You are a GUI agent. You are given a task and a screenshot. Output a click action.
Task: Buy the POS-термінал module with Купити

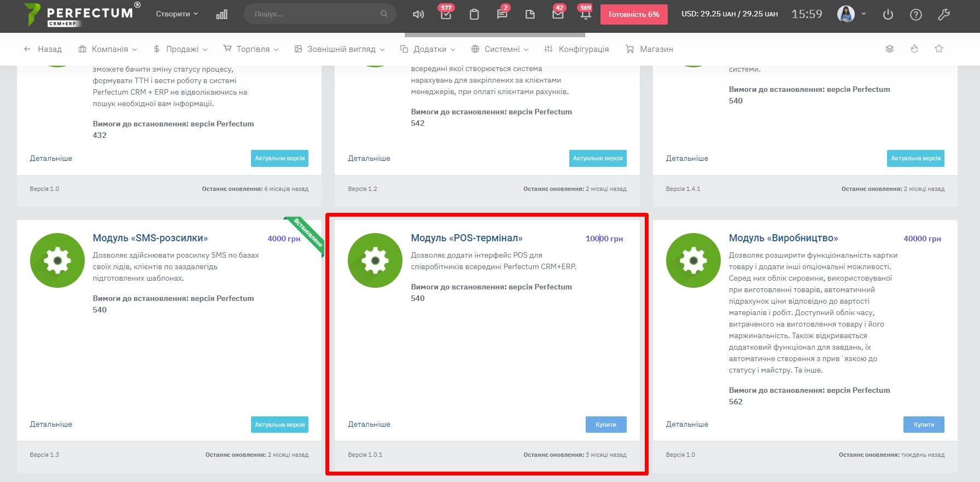(606, 425)
